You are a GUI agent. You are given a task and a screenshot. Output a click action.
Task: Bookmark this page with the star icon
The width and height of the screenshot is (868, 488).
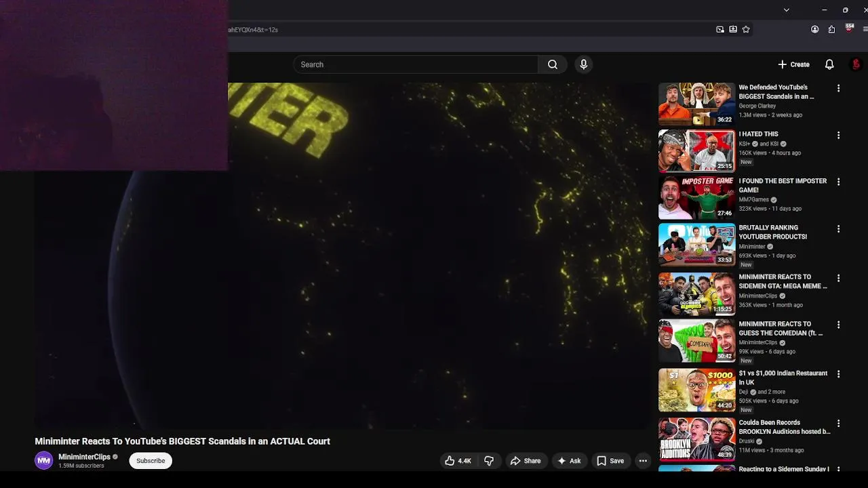coord(746,29)
